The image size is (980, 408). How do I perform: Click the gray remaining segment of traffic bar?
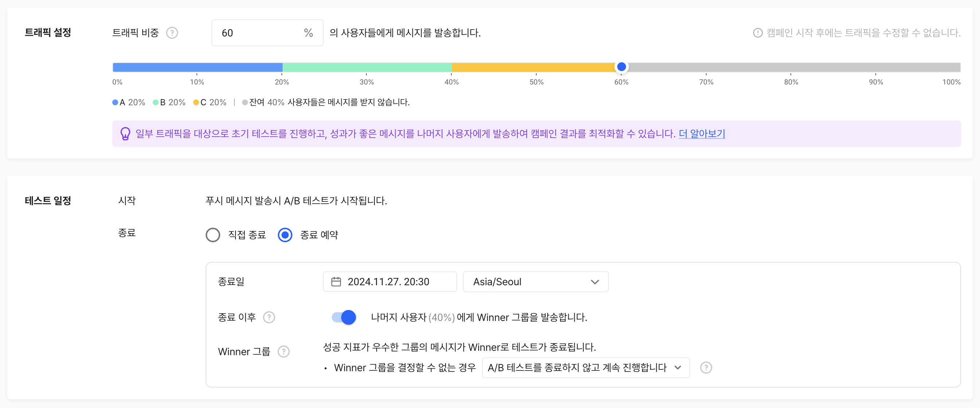(x=794, y=67)
